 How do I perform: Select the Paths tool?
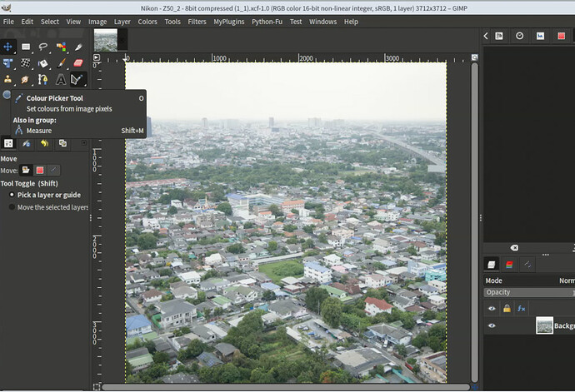pos(43,79)
